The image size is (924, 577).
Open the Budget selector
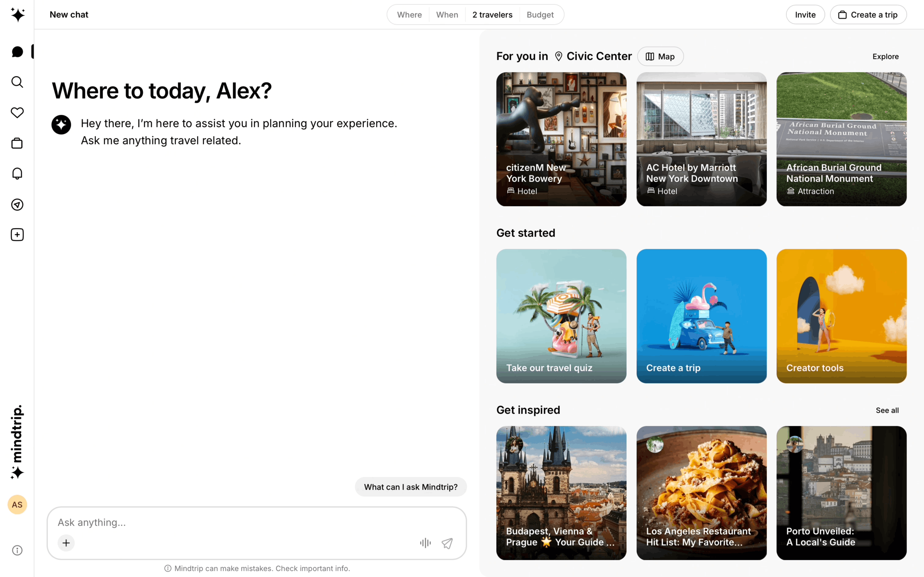coord(540,15)
